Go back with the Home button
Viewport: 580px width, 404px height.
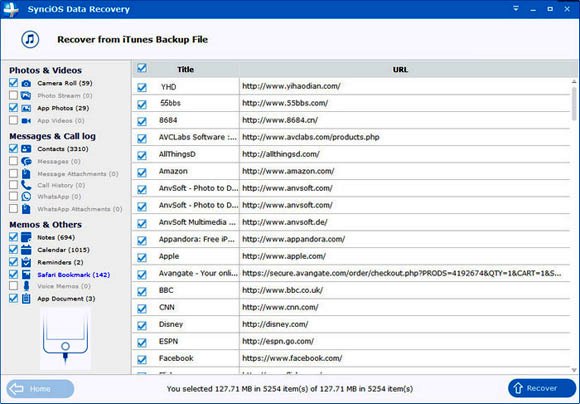[40, 389]
